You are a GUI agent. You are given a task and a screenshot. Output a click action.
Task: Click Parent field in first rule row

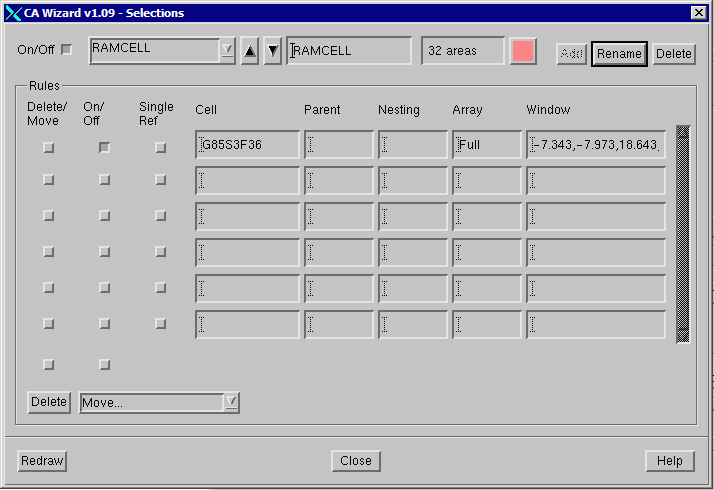tap(339, 145)
